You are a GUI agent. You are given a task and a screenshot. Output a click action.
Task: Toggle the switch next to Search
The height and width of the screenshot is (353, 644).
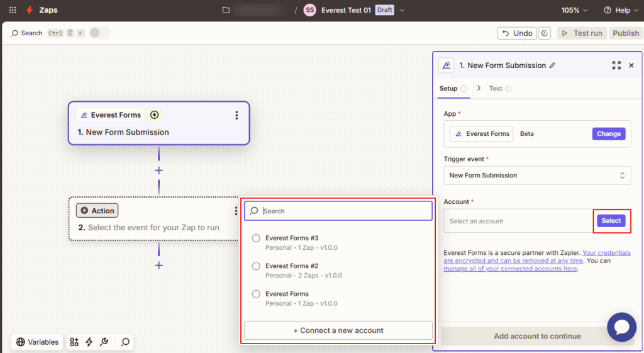[x=99, y=33]
